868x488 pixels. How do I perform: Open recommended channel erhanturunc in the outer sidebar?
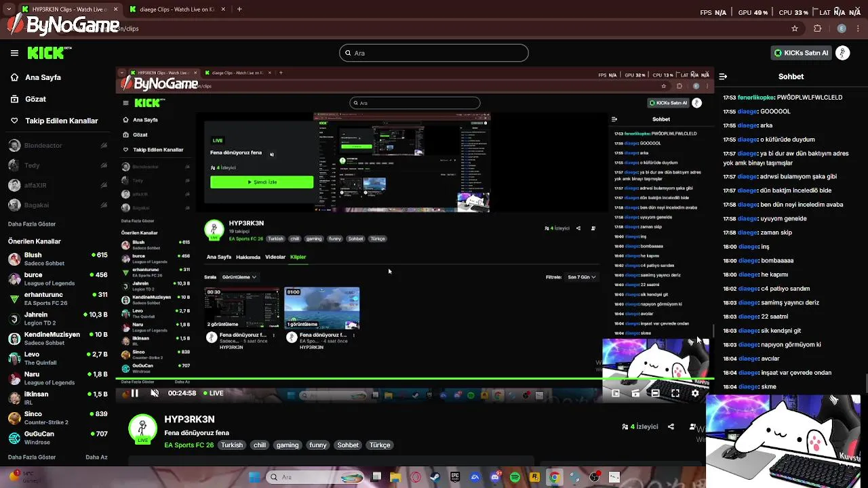tap(58, 299)
